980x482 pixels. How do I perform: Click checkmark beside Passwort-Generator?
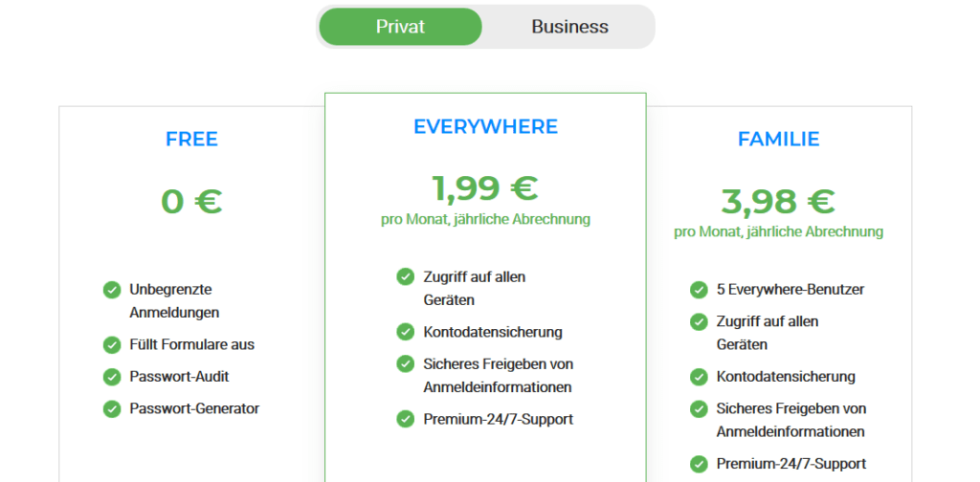pos(112,409)
